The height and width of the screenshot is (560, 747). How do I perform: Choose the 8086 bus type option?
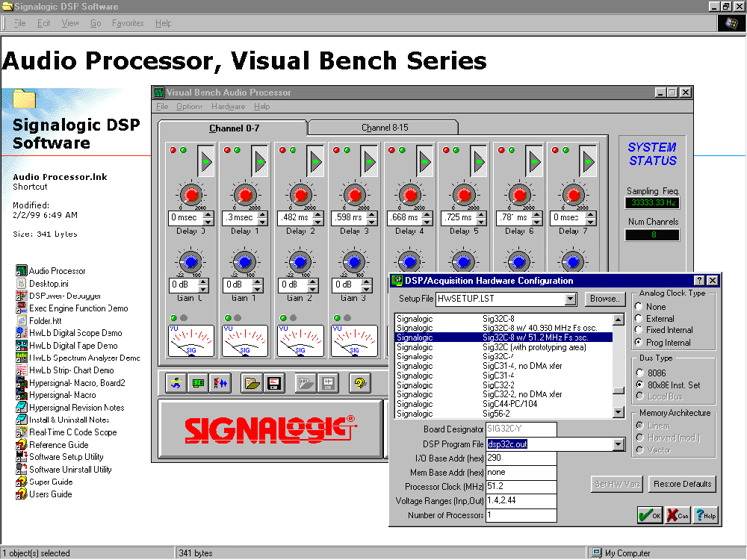640,373
